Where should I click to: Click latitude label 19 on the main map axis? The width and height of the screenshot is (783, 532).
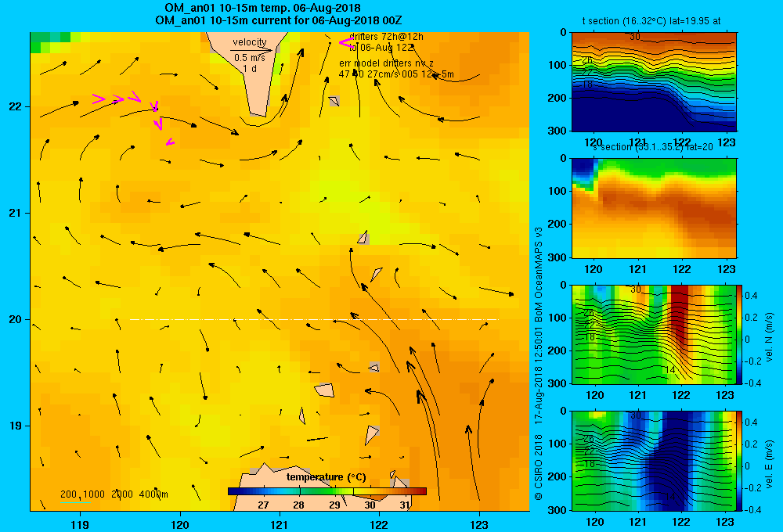[15, 426]
